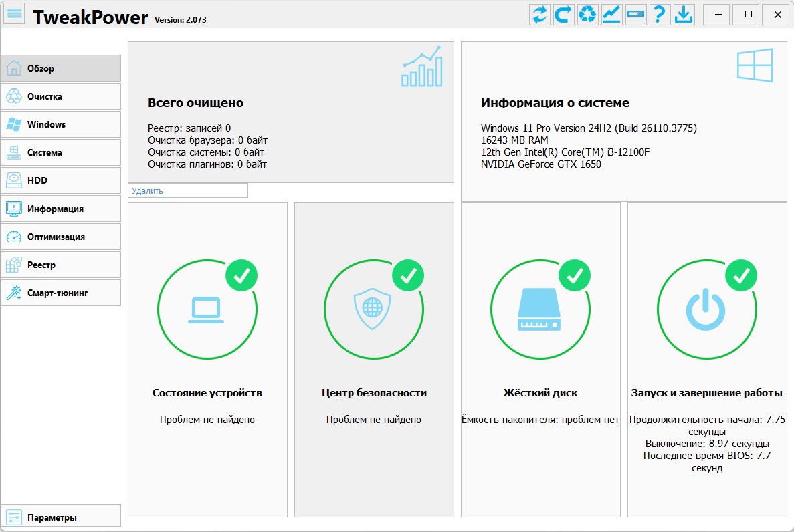
Task: Click the RAM module toolbar icon
Action: (x=635, y=14)
